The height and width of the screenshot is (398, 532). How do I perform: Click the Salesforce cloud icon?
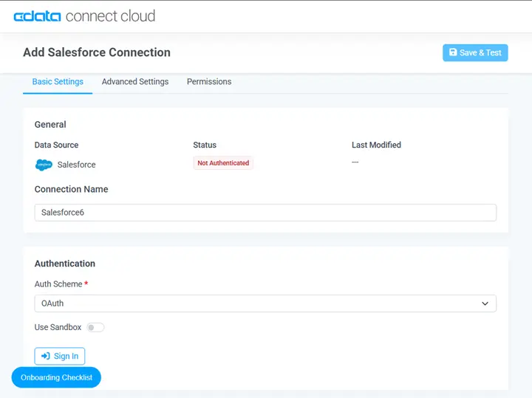[x=44, y=165]
